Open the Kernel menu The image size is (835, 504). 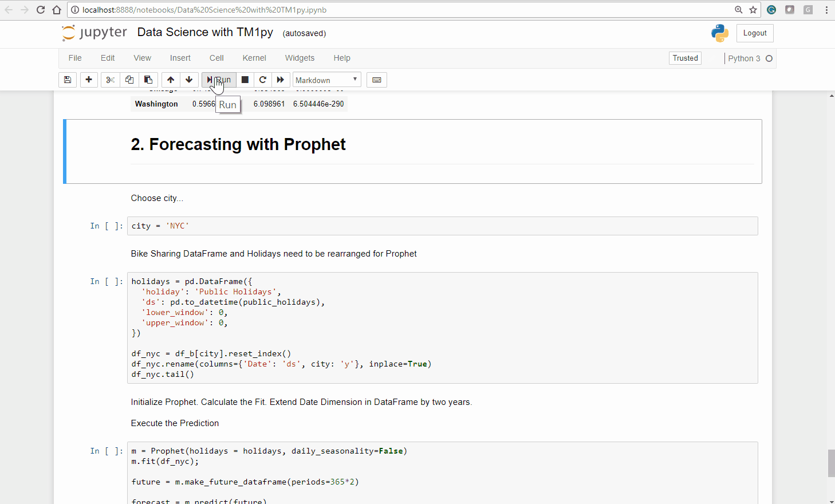tap(254, 58)
